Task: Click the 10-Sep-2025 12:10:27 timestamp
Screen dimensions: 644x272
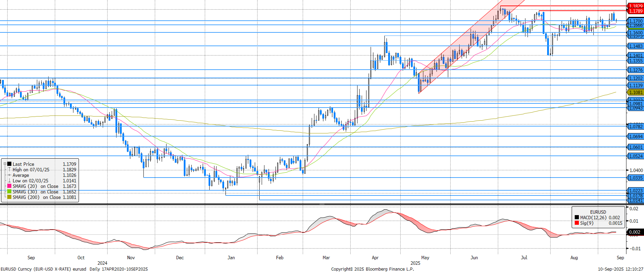Action: point(621,269)
